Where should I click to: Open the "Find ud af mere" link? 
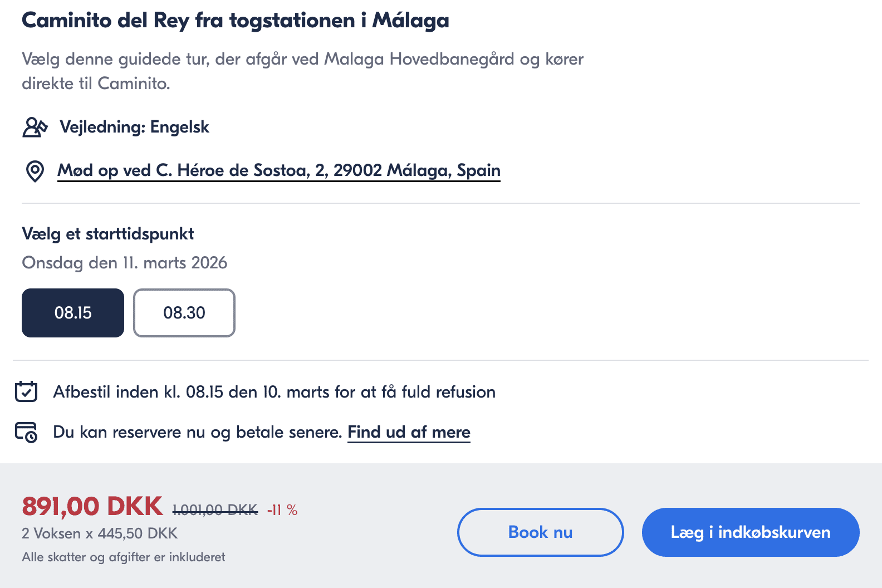coord(409,432)
